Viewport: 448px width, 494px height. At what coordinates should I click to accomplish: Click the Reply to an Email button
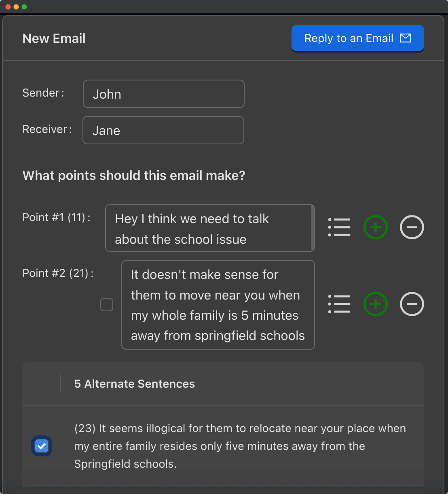pyautogui.click(x=357, y=38)
